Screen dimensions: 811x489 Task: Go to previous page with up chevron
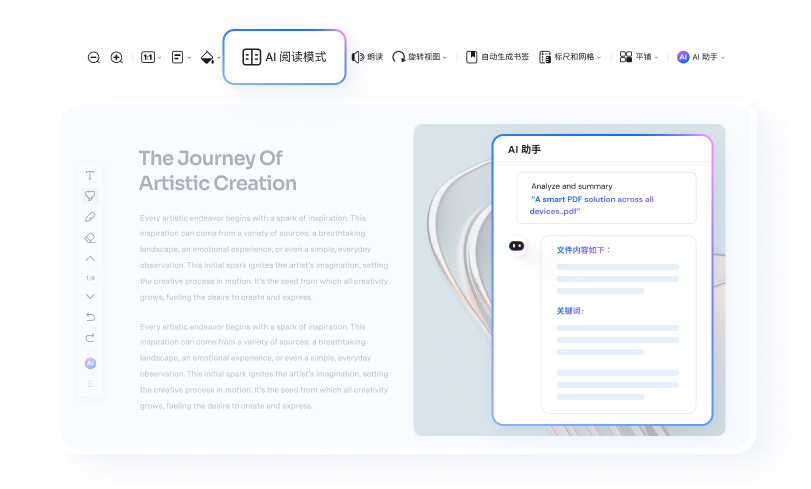coord(90,259)
